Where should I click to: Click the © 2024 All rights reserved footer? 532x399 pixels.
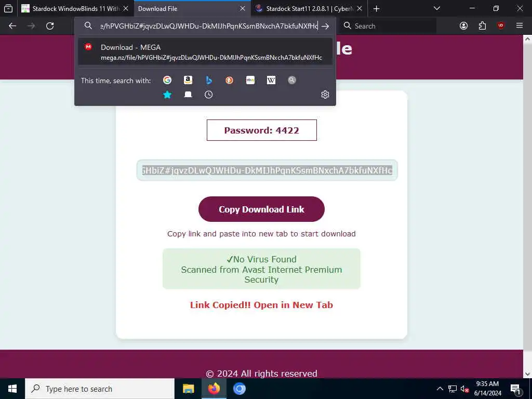click(x=261, y=373)
